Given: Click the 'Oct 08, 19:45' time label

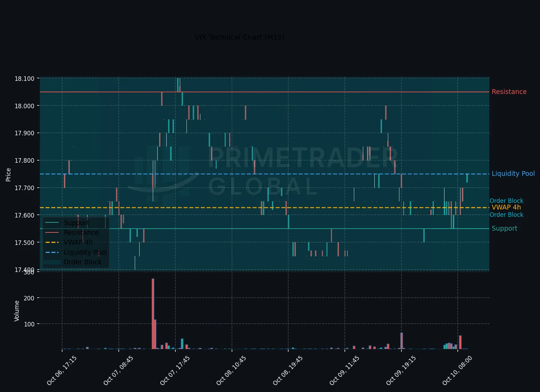Looking at the screenshot, I should (x=288, y=370).
